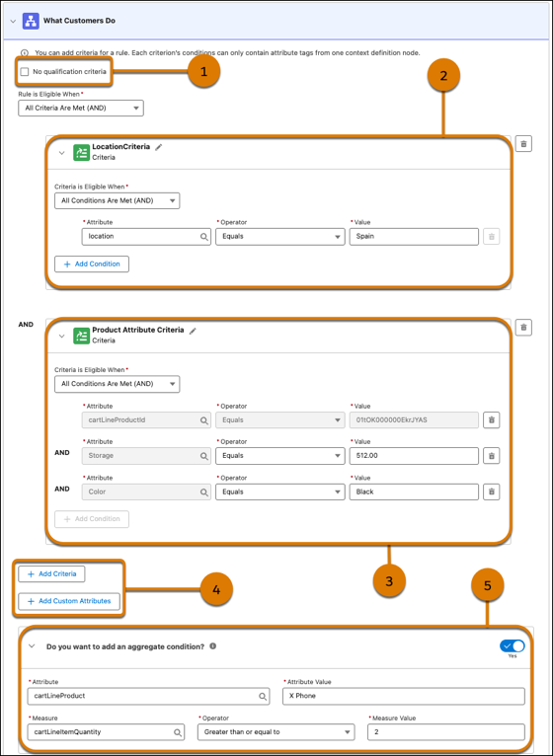The image size is (553, 756).
Task: Click the Spain value field
Action: [x=414, y=237]
